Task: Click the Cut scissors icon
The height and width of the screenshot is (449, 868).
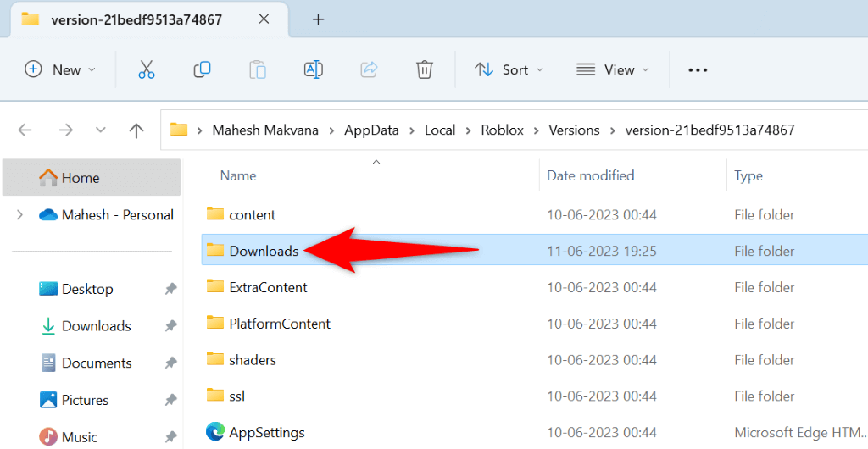Action: (x=147, y=69)
